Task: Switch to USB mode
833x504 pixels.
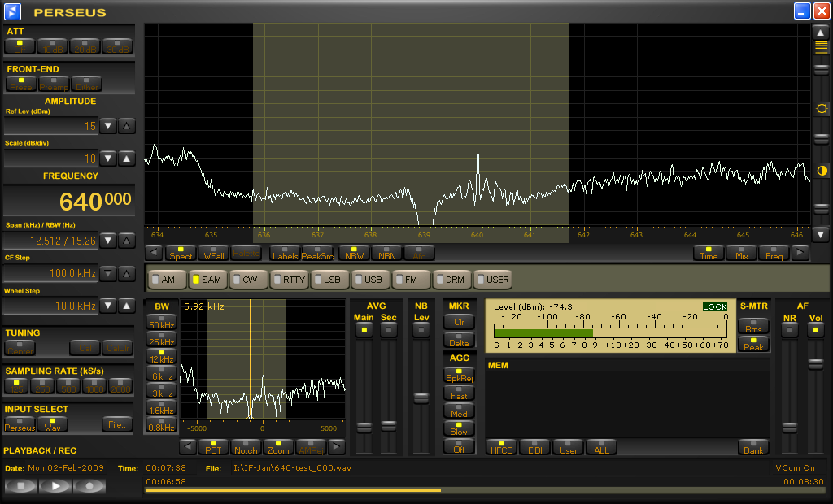Action: (371, 280)
